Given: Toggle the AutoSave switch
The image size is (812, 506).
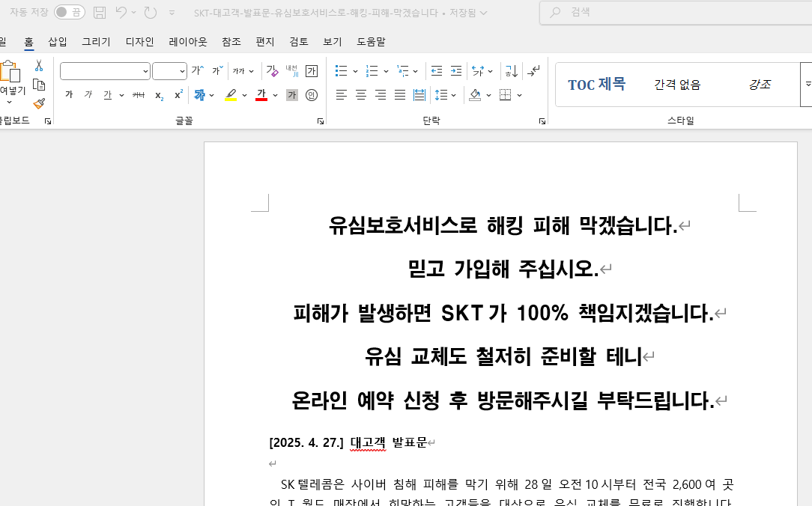Looking at the screenshot, I should click(x=70, y=13).
